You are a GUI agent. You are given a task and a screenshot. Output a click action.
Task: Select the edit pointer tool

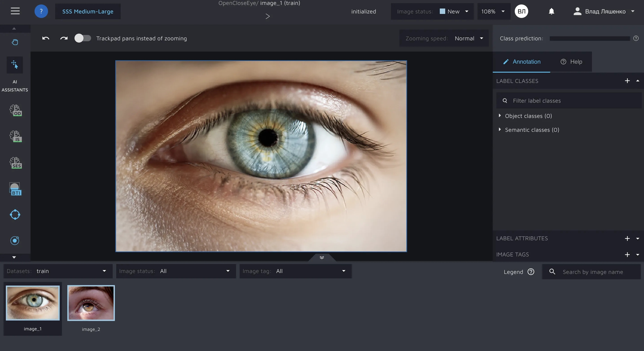(x=15, y=65)
